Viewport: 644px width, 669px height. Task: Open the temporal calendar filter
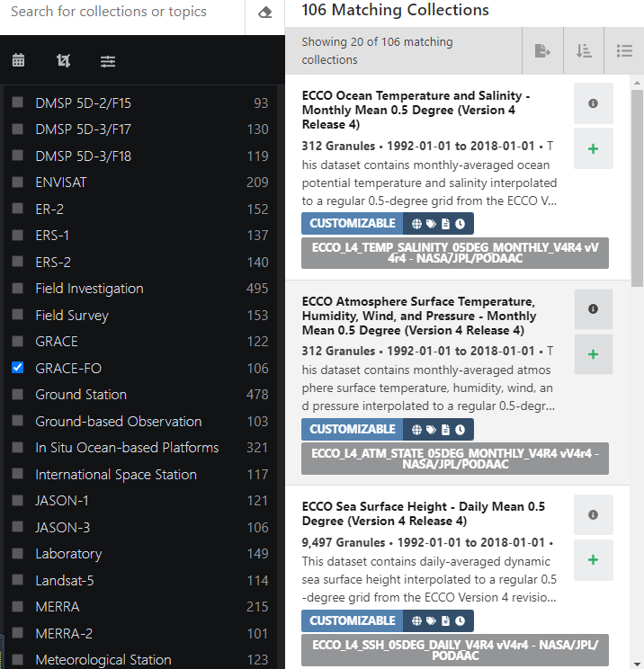(18, 60)
